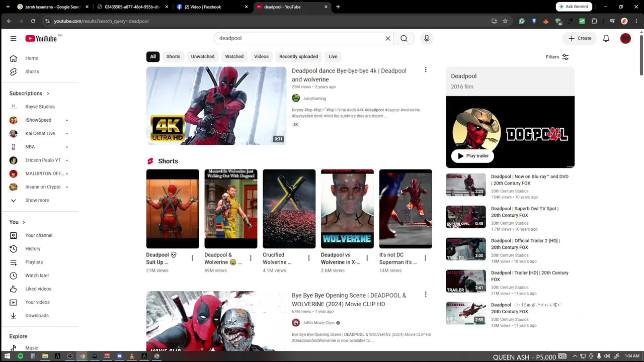
Task: Expand the You section chevron
Action: click(x=24, y=222)
